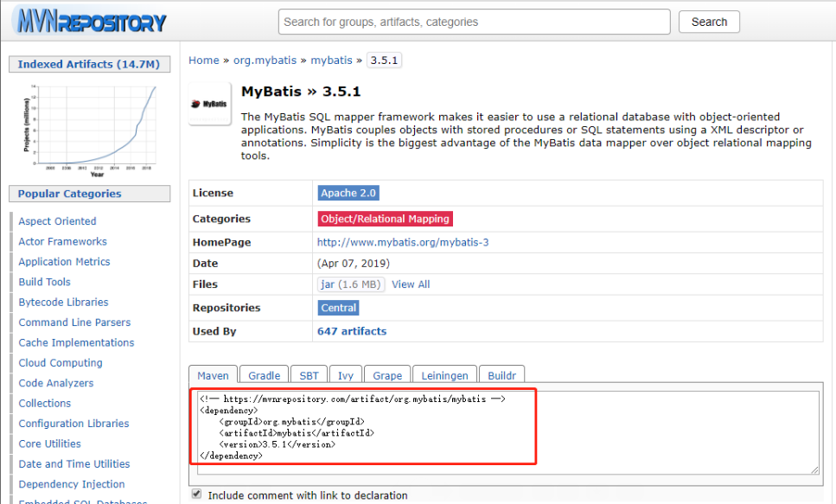Open Object/Relational Mapping category tag
836x504 pixels.
pyautogui.click(x=385, y=219)
